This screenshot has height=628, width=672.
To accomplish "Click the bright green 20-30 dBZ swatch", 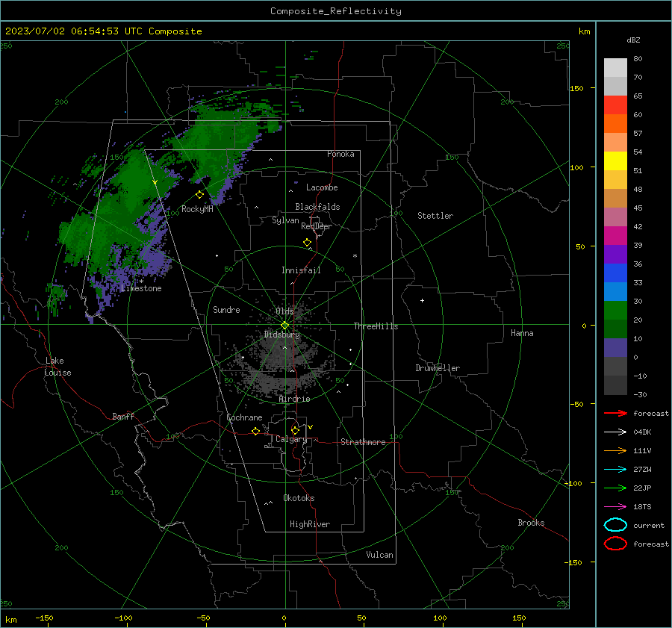I will tap(615, 311).
